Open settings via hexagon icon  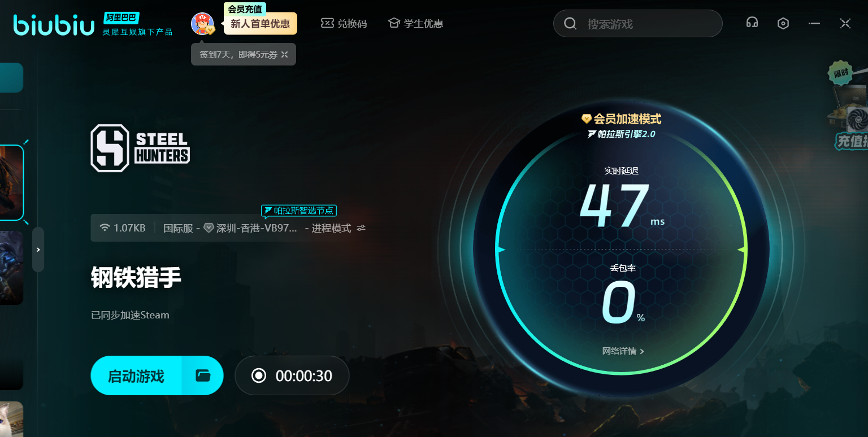pyautogui.click(x=783, y=23)
